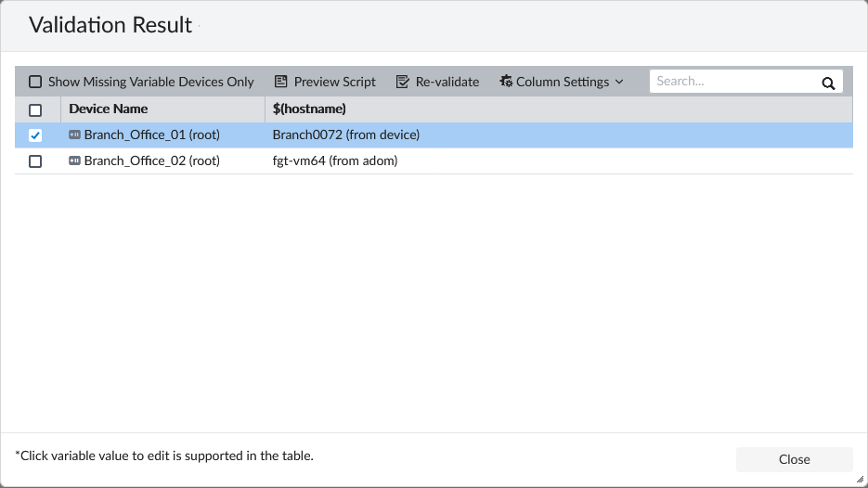
Task: Uncheck the Branch_Office_01 row checkbox
Action: coord(35,135)
